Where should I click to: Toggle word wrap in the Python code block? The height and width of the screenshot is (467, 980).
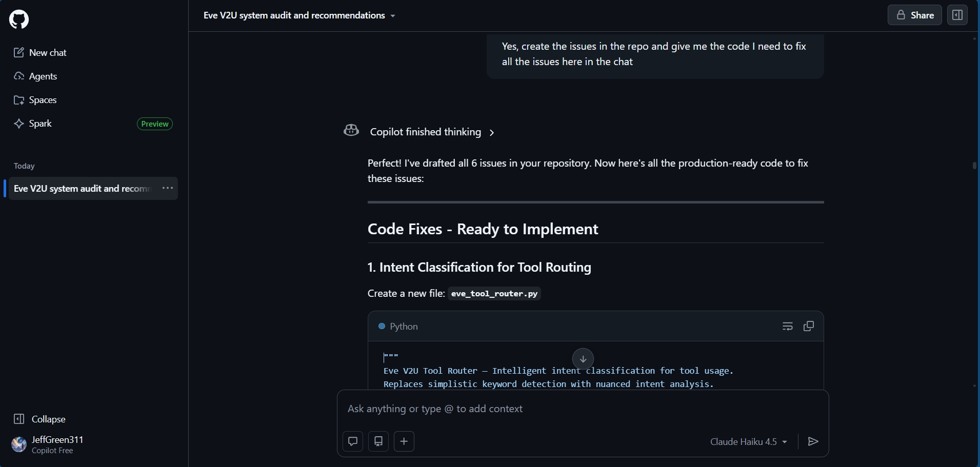788,327
